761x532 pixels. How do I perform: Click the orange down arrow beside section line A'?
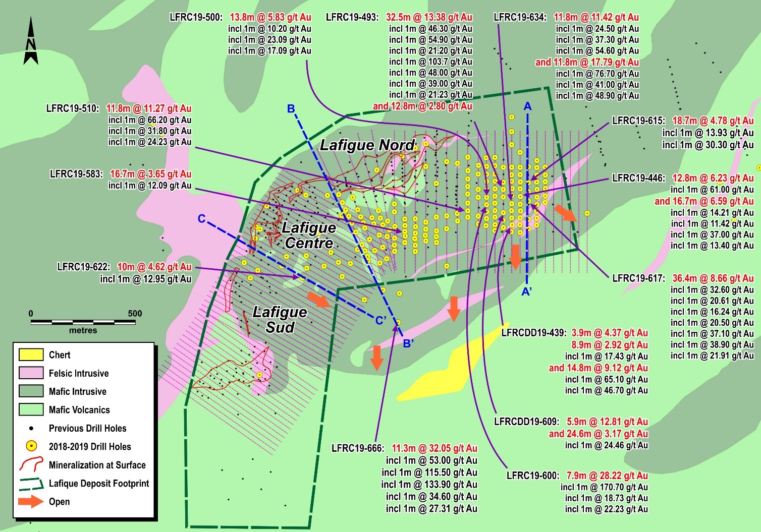tap(515, 256)
